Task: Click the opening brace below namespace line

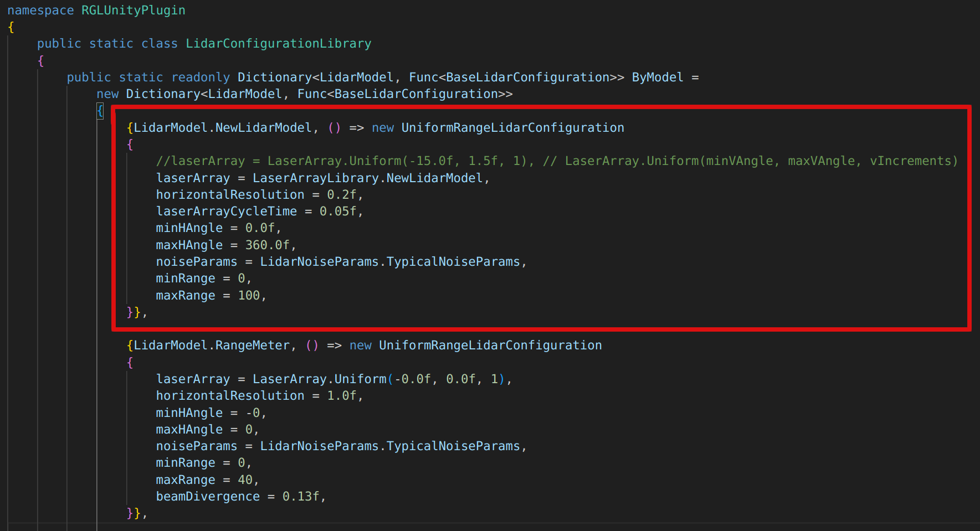Action: pos(11,27)
